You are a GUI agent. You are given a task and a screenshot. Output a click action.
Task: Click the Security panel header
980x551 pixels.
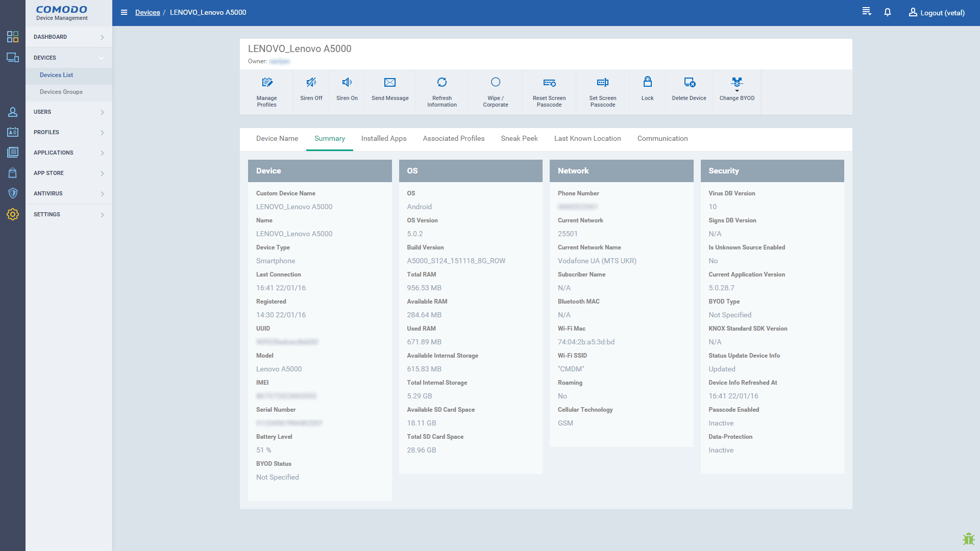(x=772, y=171)
